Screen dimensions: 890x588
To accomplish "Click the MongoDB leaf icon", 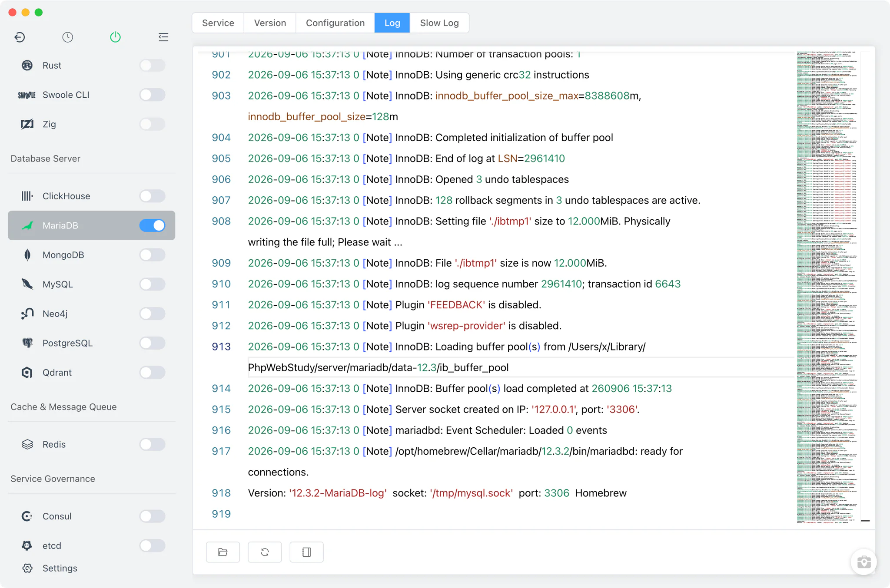I will [27, 255].
